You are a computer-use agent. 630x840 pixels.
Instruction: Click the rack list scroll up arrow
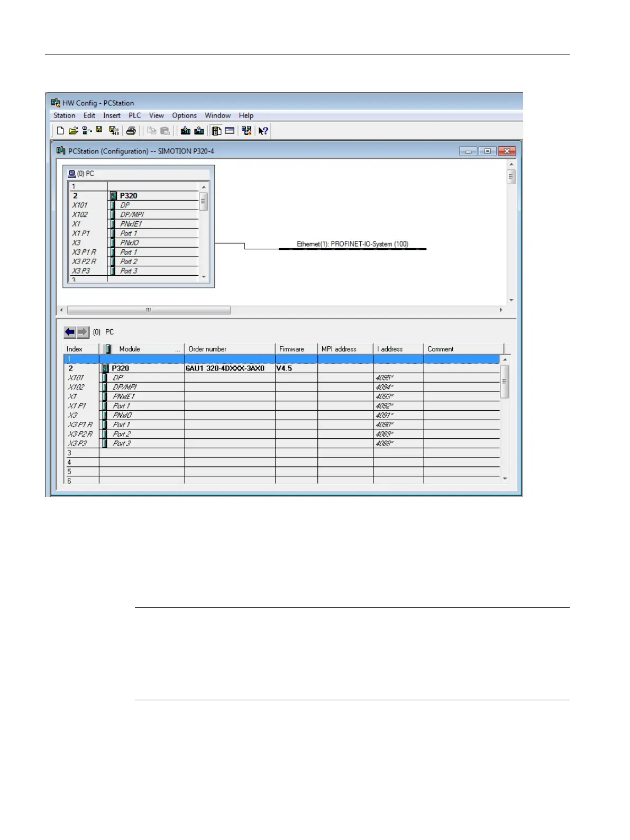204,187
